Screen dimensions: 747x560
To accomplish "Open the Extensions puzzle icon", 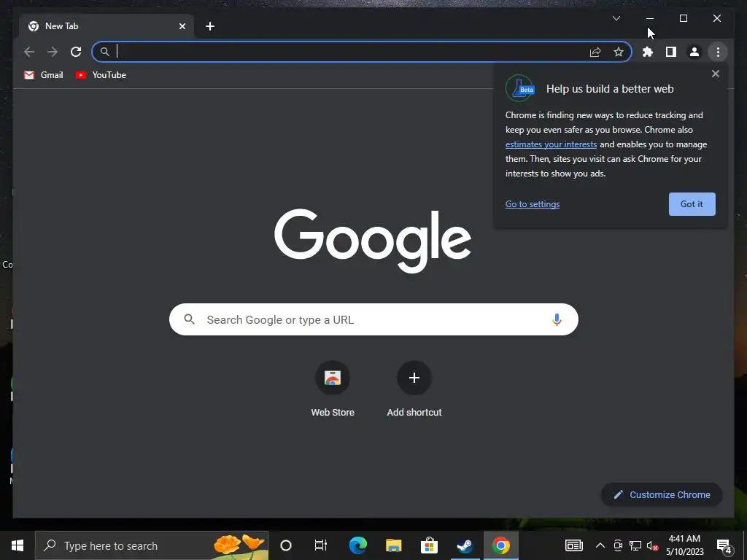I will tap(648, 52).
